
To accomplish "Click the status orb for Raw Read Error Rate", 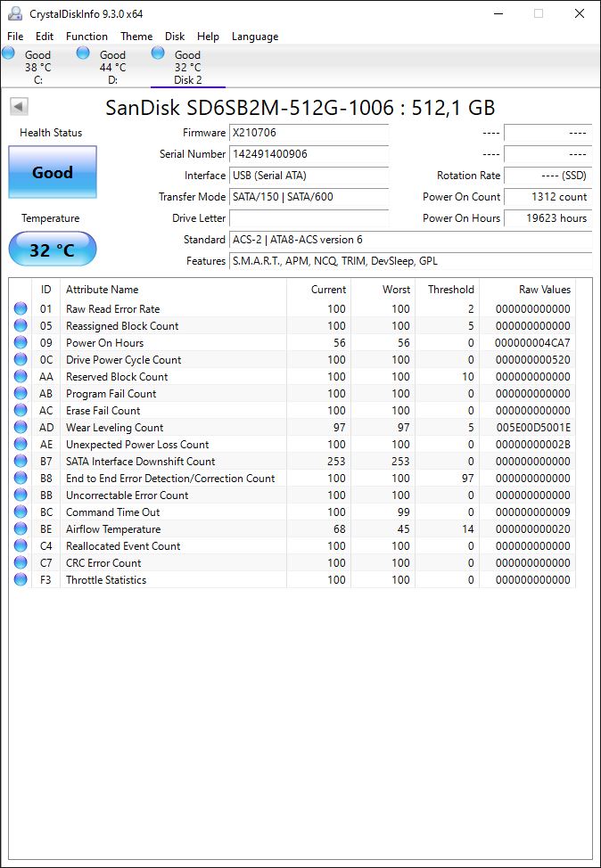I will [21, 308].
